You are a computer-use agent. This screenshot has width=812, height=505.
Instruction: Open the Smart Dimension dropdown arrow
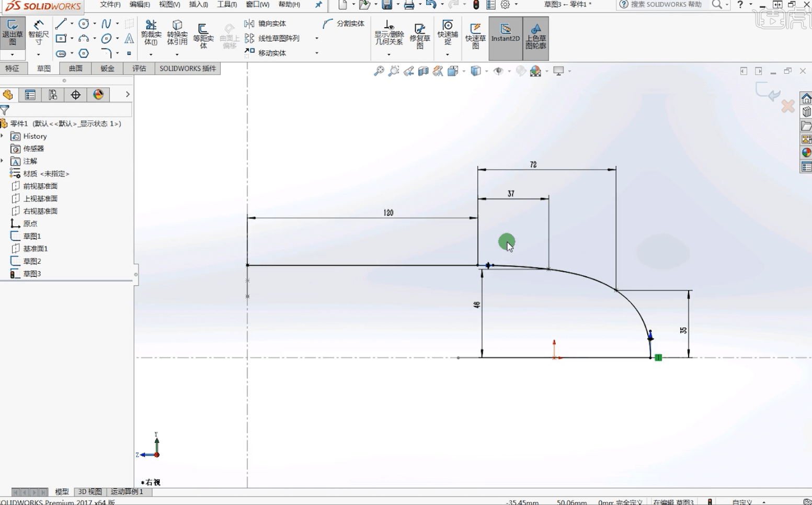39,54
